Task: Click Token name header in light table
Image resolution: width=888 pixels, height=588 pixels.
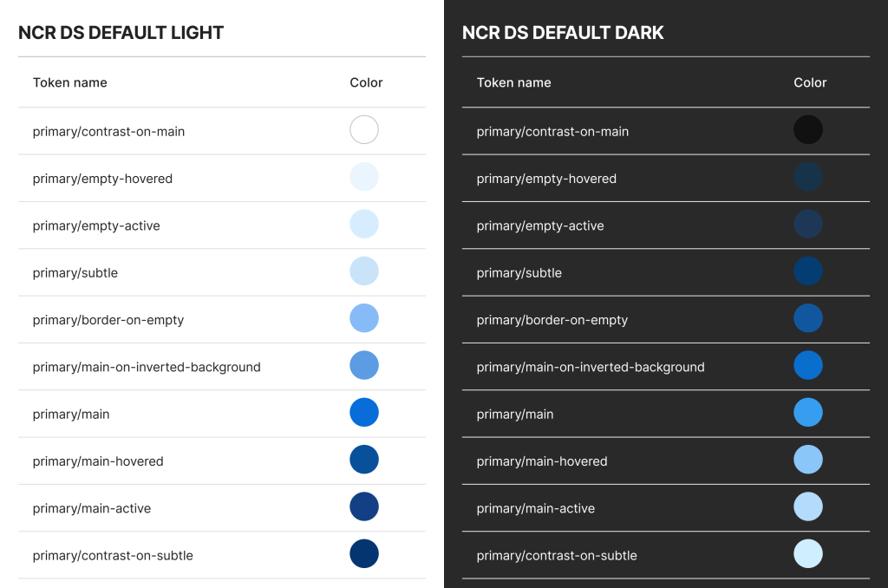Action: tap(70, 82)
